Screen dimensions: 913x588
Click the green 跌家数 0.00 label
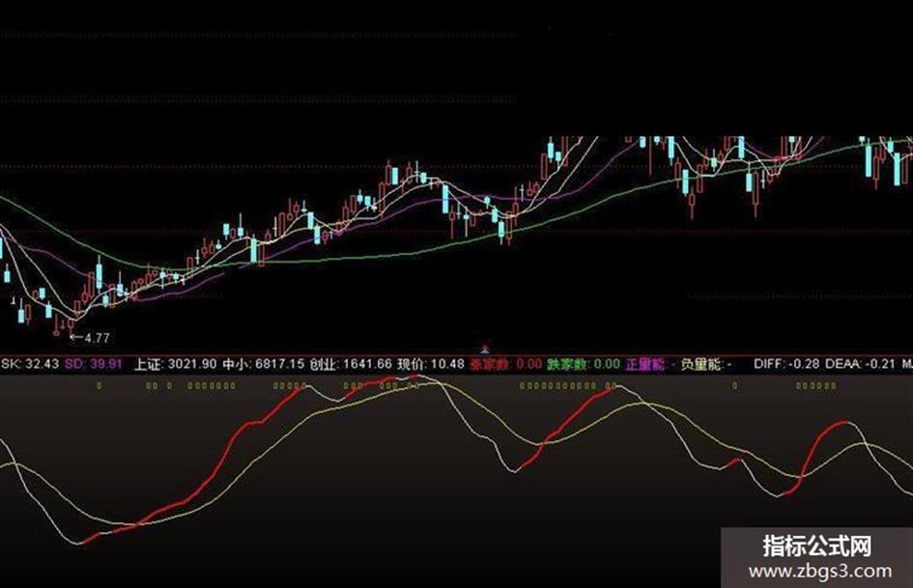coord(584,364)
